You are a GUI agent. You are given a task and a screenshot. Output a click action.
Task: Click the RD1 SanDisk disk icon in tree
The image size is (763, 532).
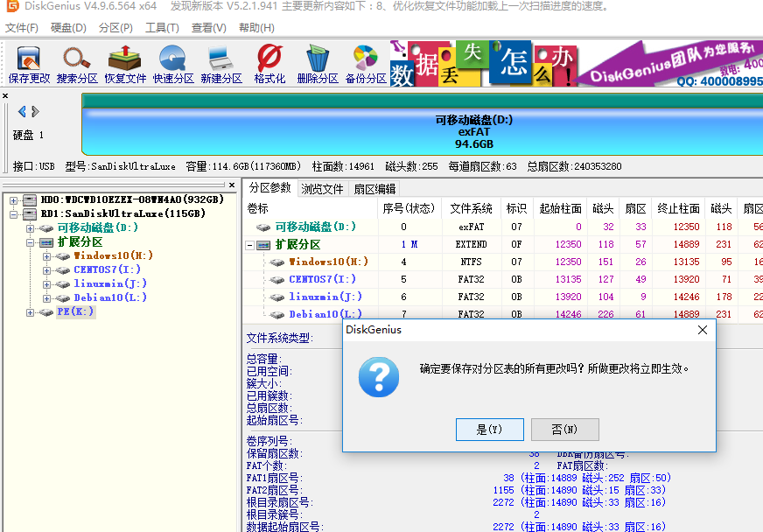tap(30, 213)
